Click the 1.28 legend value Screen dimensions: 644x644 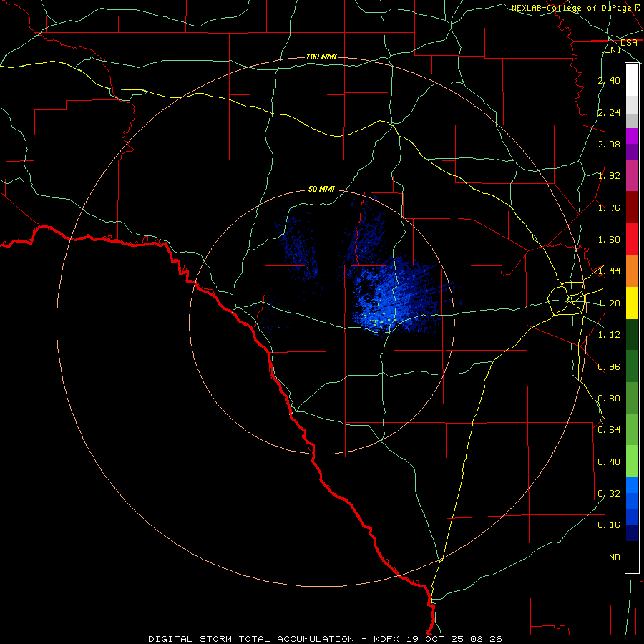pyautogui.click(x=609, y=303)
